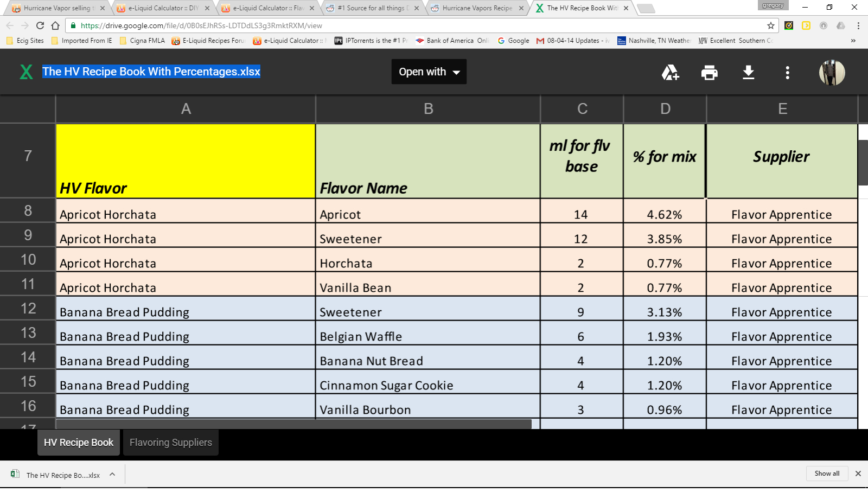This screenshot has width=868, height=499.
Task: Download the xlsx file
Action: pyautogui.click(x=749, y=72)
